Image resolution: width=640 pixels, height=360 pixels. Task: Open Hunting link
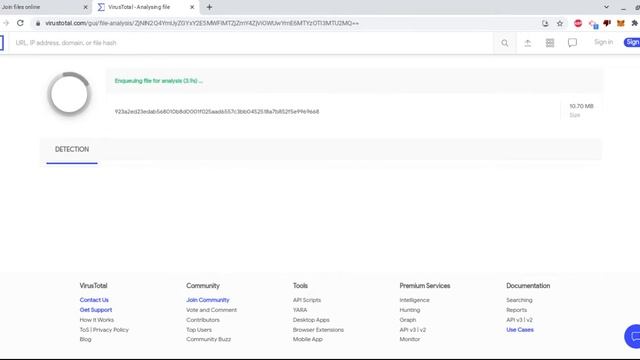pyautogui.click(x=409, y=310)
